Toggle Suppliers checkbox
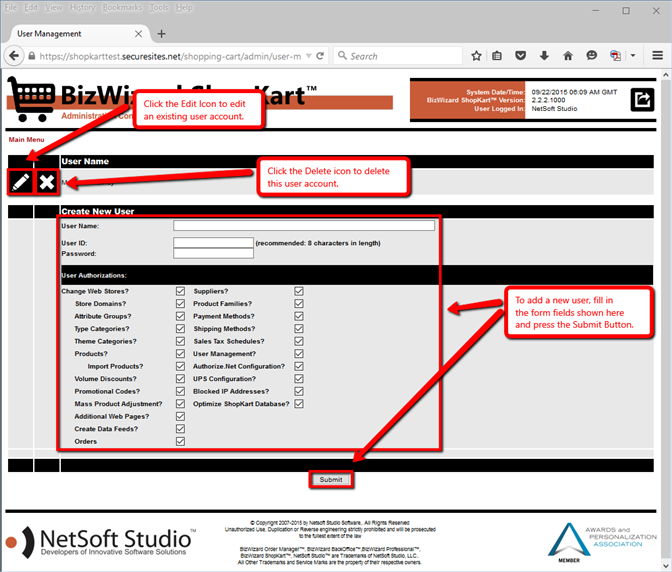 299,291
